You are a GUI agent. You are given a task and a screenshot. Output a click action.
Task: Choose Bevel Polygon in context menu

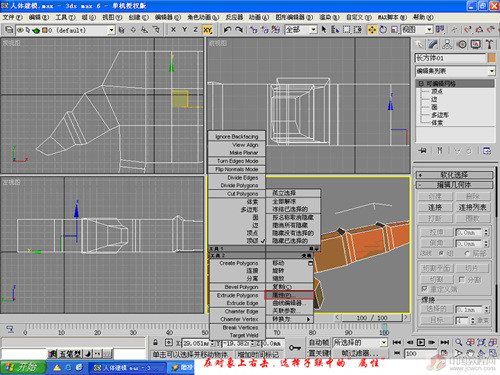237,287
